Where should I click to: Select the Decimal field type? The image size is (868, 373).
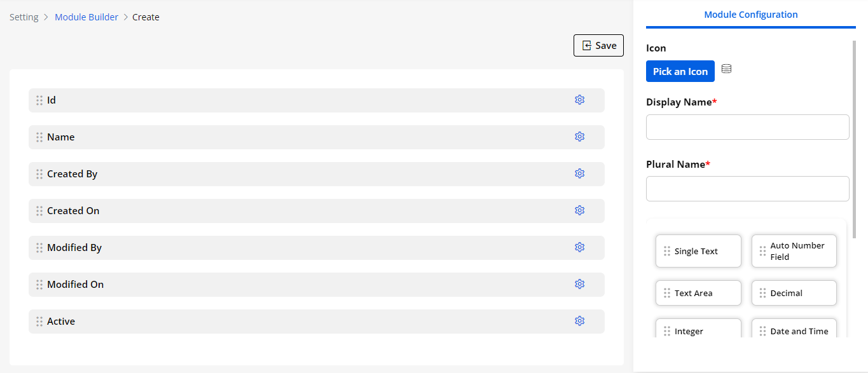pos(794,293)
